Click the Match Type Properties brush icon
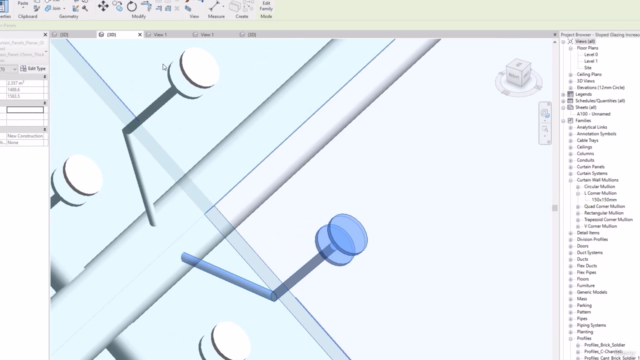 36,8
